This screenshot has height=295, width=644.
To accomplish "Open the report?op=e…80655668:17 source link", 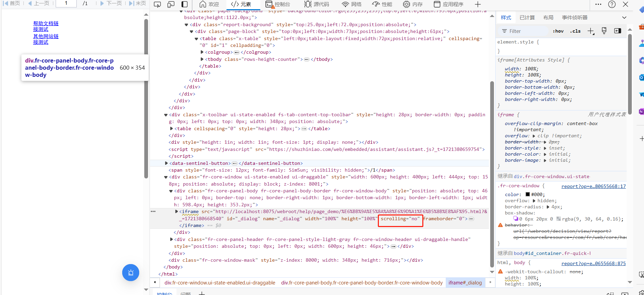I will (593, 186).
